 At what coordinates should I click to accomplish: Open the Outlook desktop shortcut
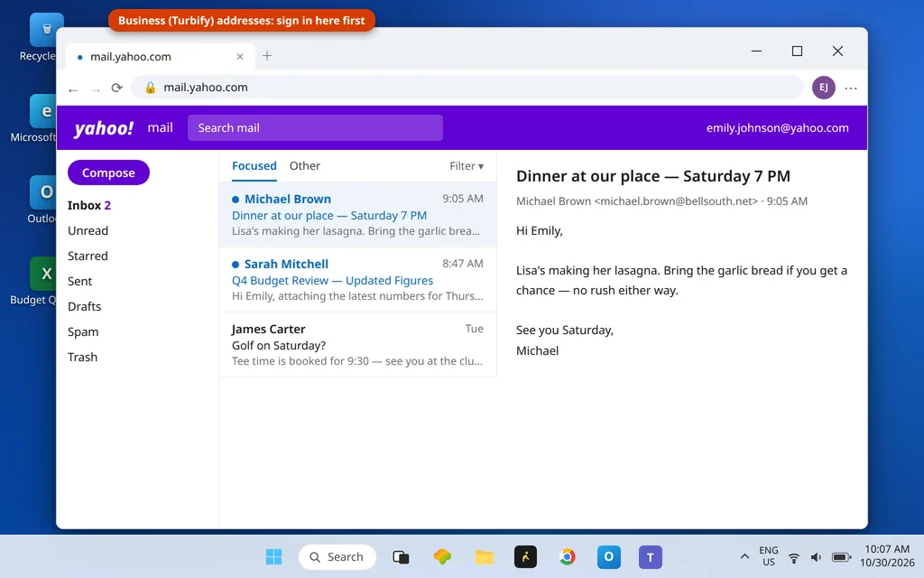pyautogui.click(x=42, y=200)
